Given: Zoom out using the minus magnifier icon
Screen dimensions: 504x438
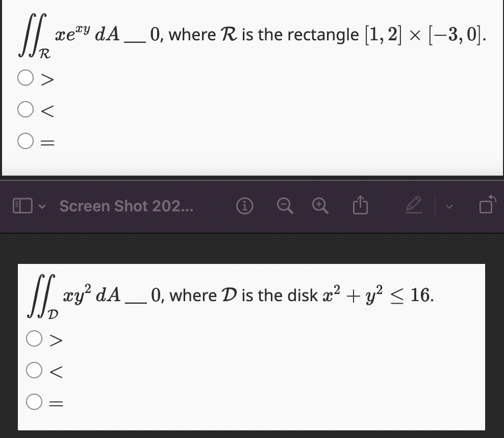Looking at the screenshot, I should coord(285,206).
